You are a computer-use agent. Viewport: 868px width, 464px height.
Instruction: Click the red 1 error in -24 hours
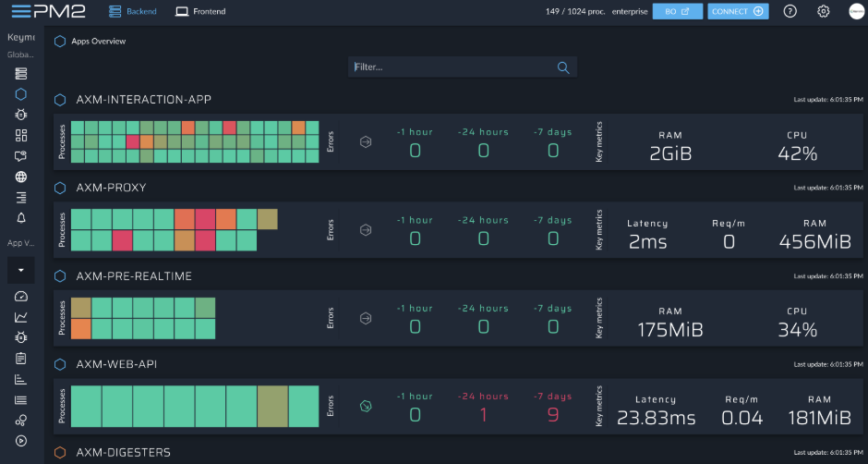[x=483, y=415]
